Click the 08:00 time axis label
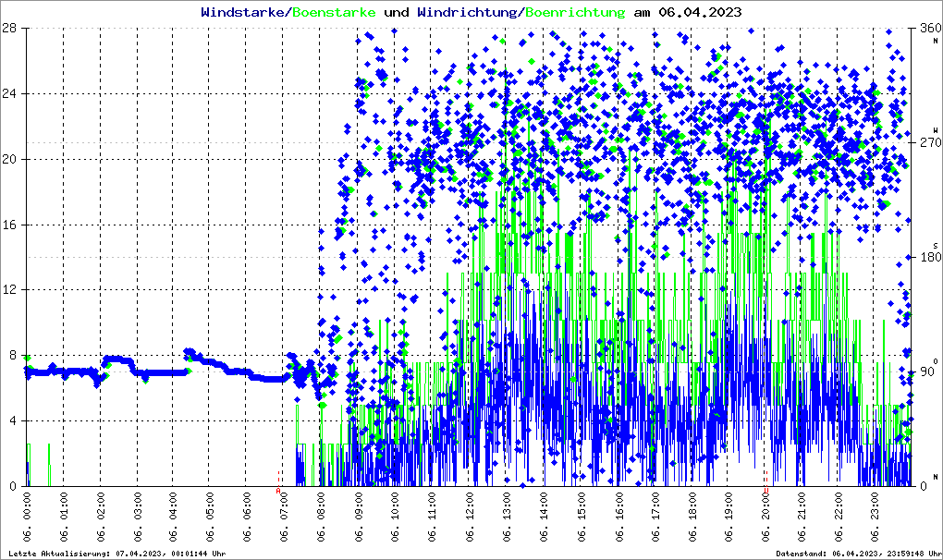Image resolution: width=943 pixels, height=560 pixels. coord(321,516)
